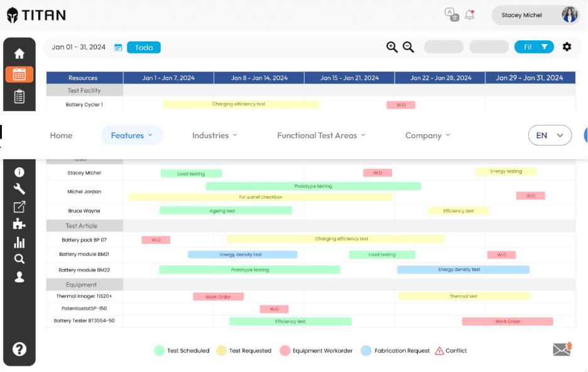This screenshot has height=372, width=588.
Task: Click Stacey Michel's avatar photo
Action: pyautogui.click(x=569, y=15)
